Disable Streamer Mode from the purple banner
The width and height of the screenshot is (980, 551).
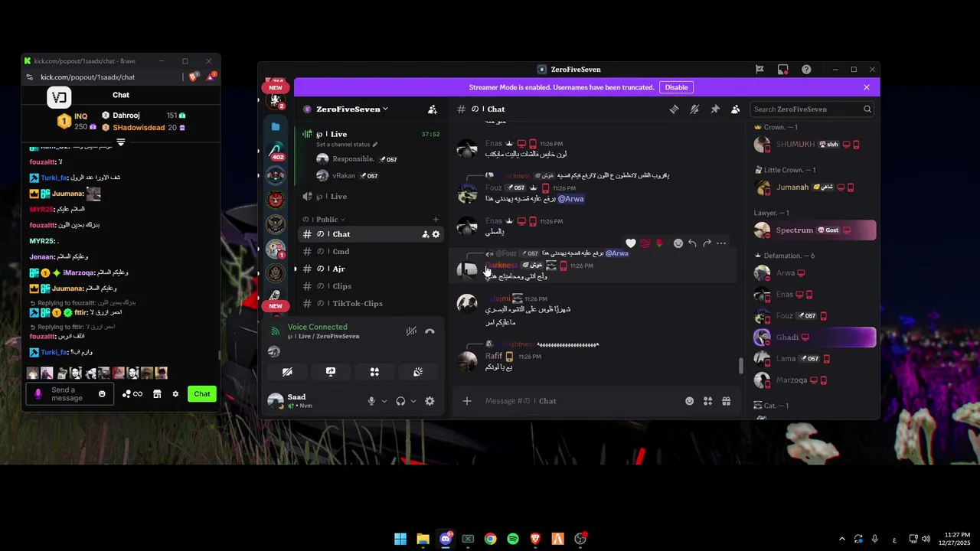click(676, 87)
